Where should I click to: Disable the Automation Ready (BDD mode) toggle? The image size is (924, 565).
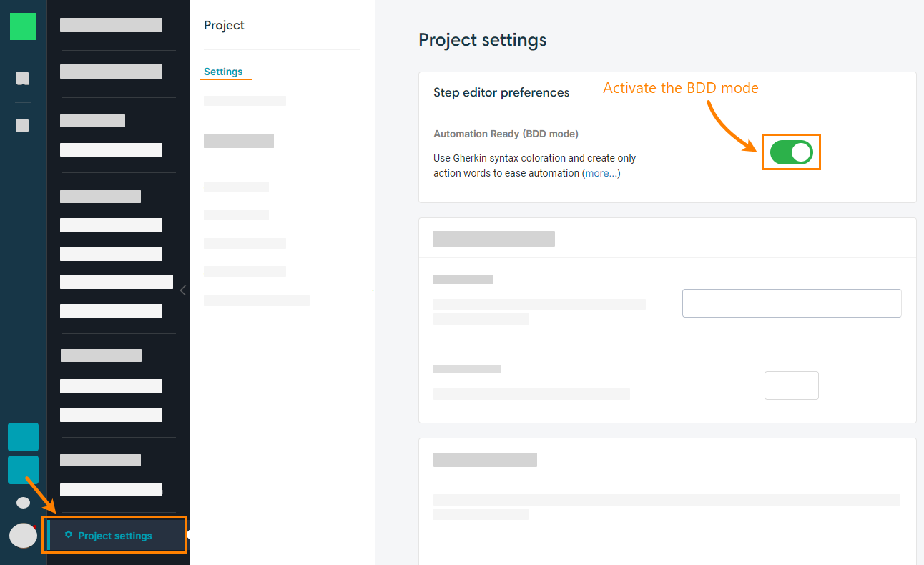(791, 152)
